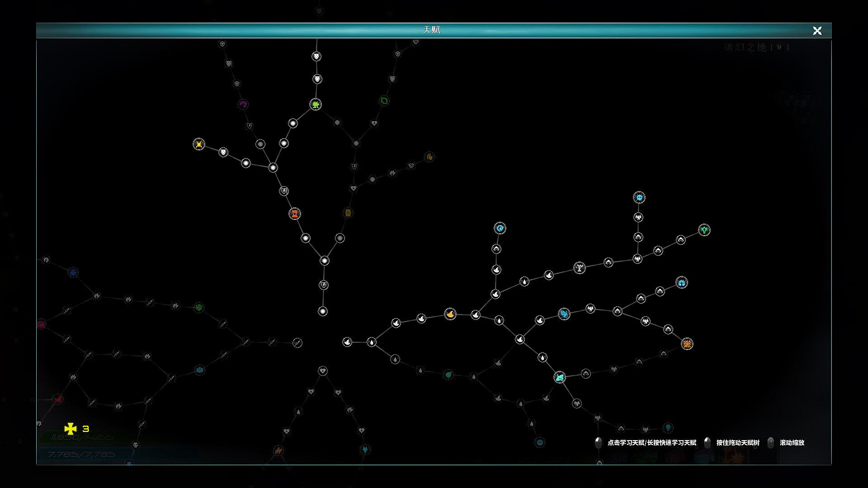Click the gray tree talent on upper branch

[579, 267]
